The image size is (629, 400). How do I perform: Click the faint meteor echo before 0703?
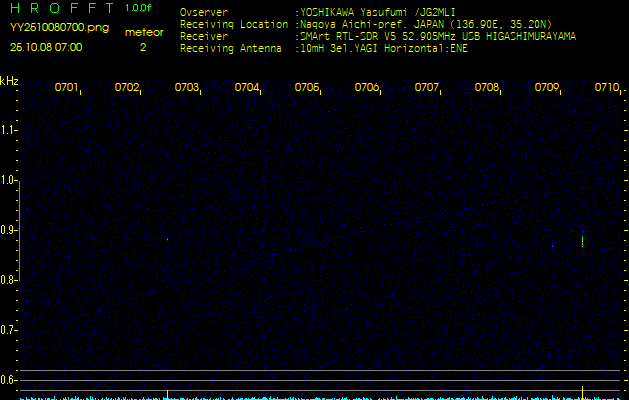click(167, 239)
